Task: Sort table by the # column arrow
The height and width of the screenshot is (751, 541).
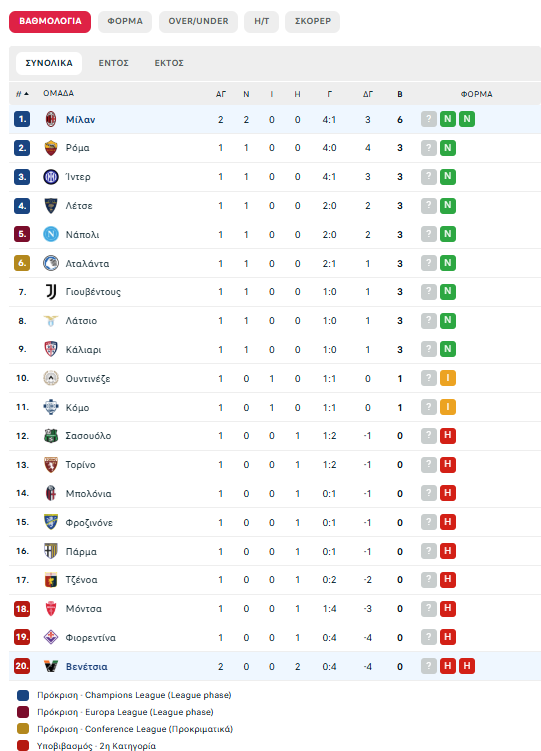Action: [26, 94]
